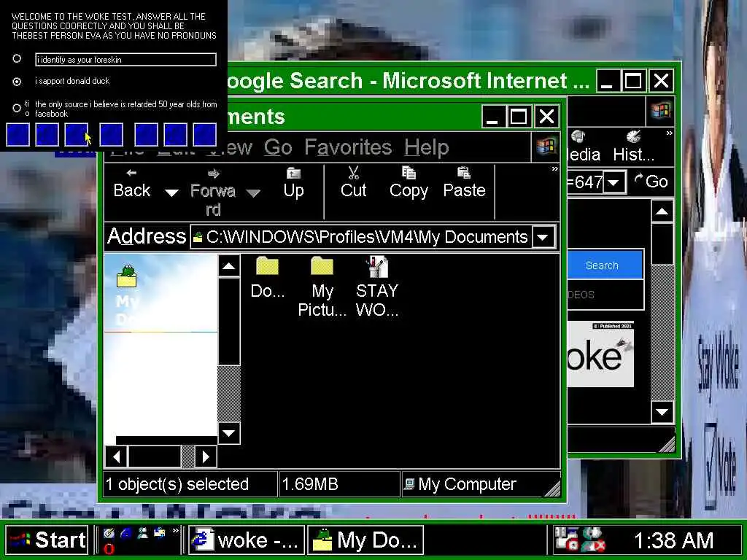Viewport: 747px width, 560px height.
Task: Click the fourth quick launch icon before the chevron
Action: [159, 533]
